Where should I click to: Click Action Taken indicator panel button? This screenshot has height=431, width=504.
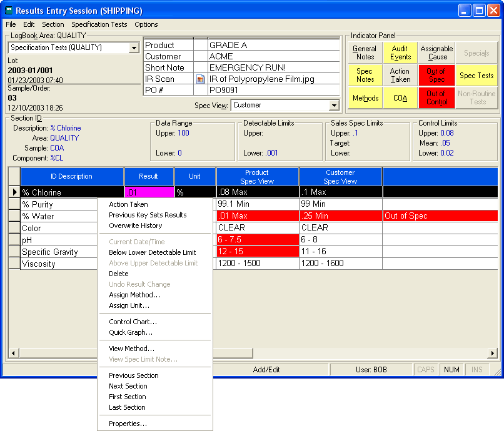[x=400, y=75]
